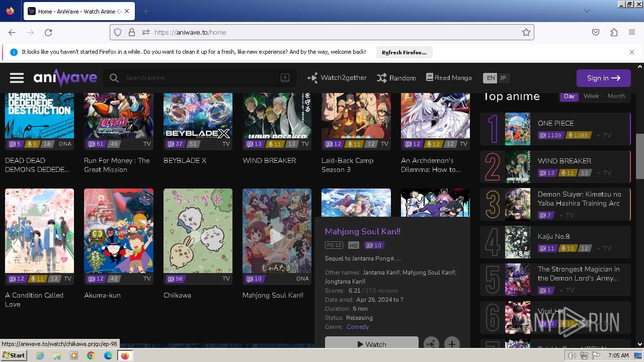
Task: Click Kaiju No.8 thumbnail image
Action: tap(518, 242)
